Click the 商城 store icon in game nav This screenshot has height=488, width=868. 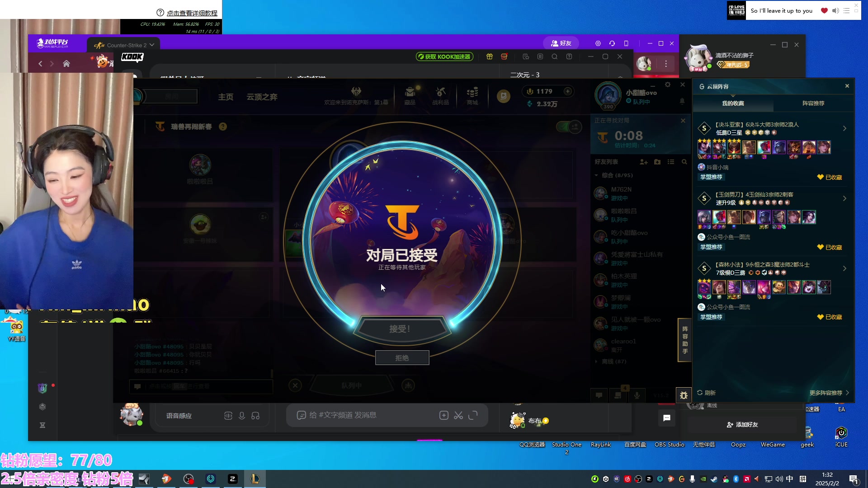pos(472,95)
